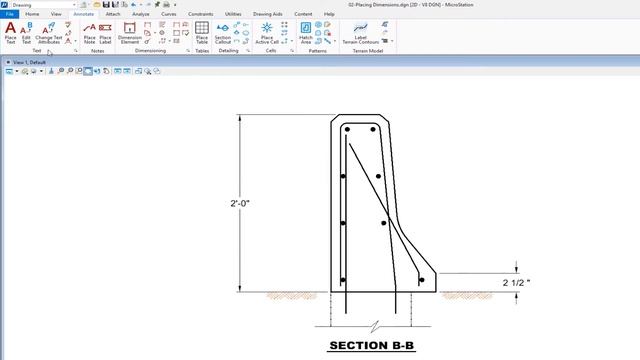Activate the Place Note tool
This screenshot has height=360, width=640.
click(x=89, y=33)
